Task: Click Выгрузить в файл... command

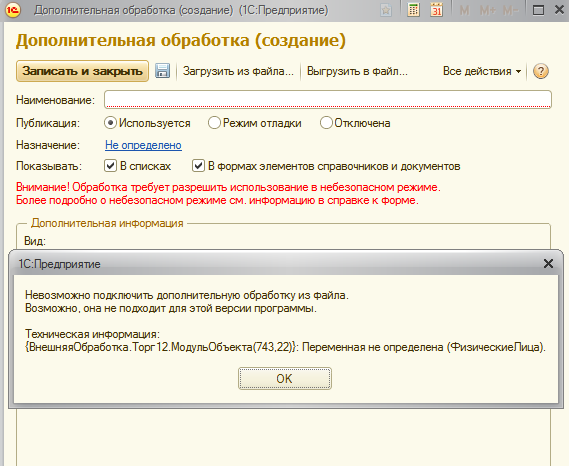Action: pos(357,71)
